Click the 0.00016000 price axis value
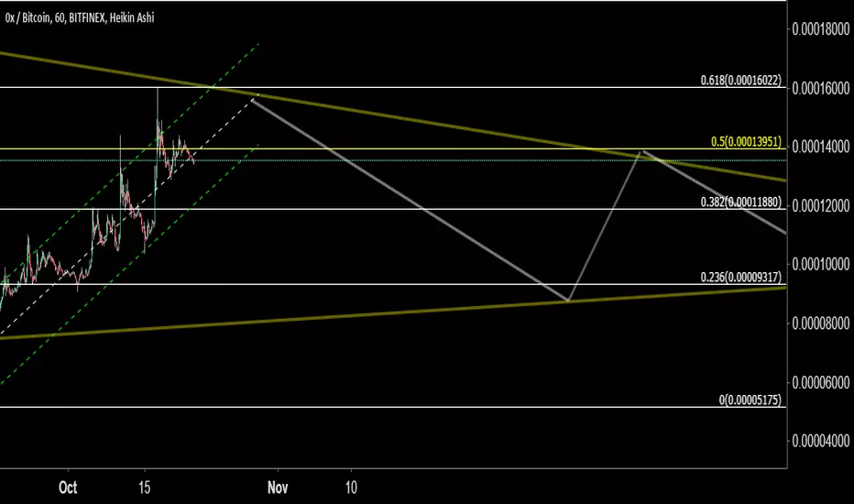This screenshot has width=854, height=504. click(x=821, y=88)
